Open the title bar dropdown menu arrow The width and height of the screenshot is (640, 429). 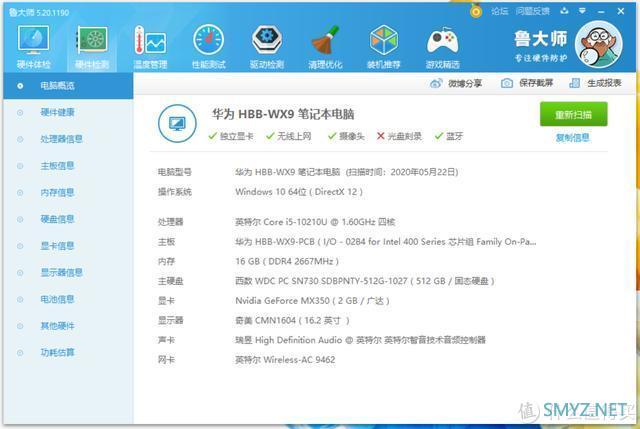point(582,11)
